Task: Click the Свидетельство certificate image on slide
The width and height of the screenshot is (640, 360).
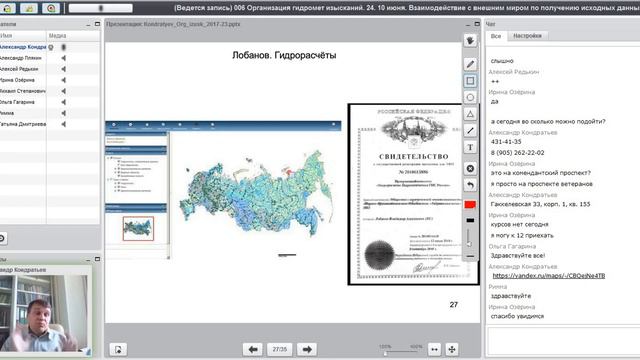Action: tap(413, 194)
